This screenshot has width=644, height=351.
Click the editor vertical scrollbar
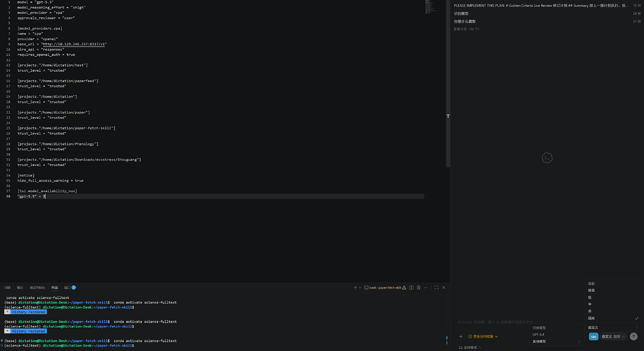[448, 84]
